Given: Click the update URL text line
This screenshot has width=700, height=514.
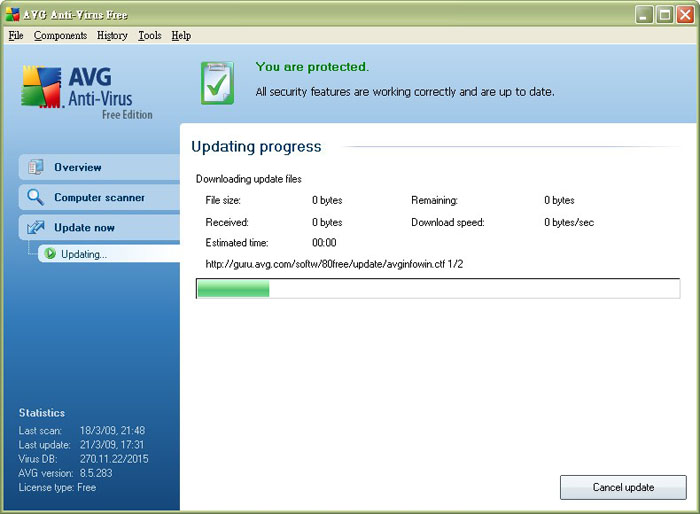Looking at the screenshot, I should coord(334,264).
